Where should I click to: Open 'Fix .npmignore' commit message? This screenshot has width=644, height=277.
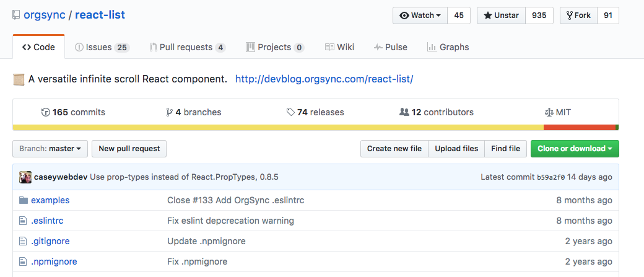[197, 262]
